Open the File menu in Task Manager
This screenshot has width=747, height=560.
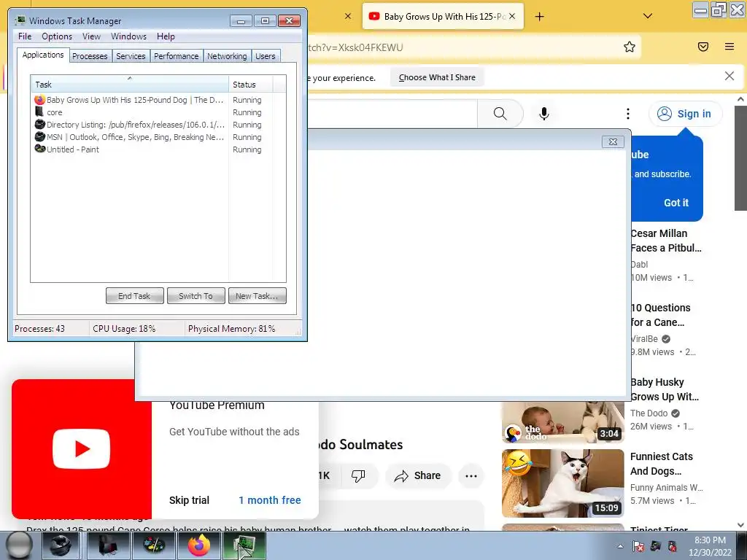(x=25, y=36)
